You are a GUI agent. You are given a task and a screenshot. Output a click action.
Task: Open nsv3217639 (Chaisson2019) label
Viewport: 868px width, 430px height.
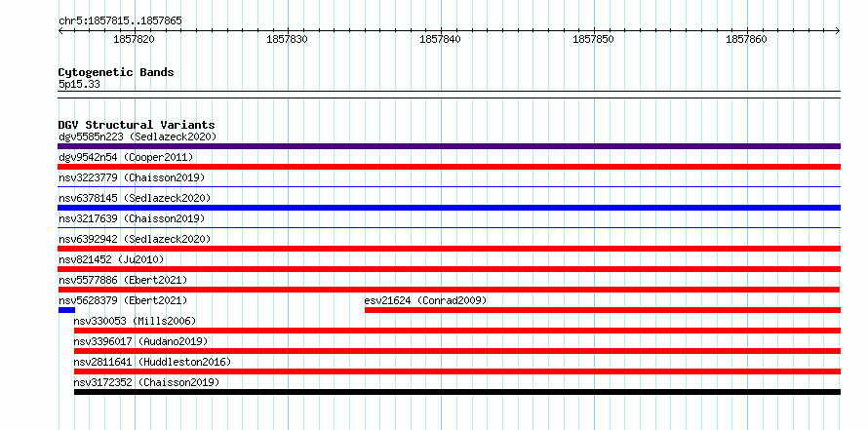(x=132, y=218)
